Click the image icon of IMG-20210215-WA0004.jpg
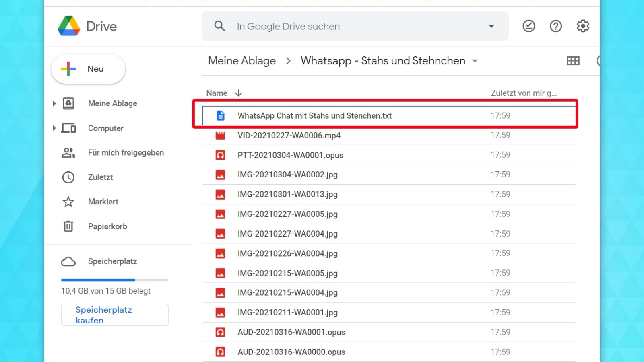Viewport: 644px width, 362px height. [221, 293]
